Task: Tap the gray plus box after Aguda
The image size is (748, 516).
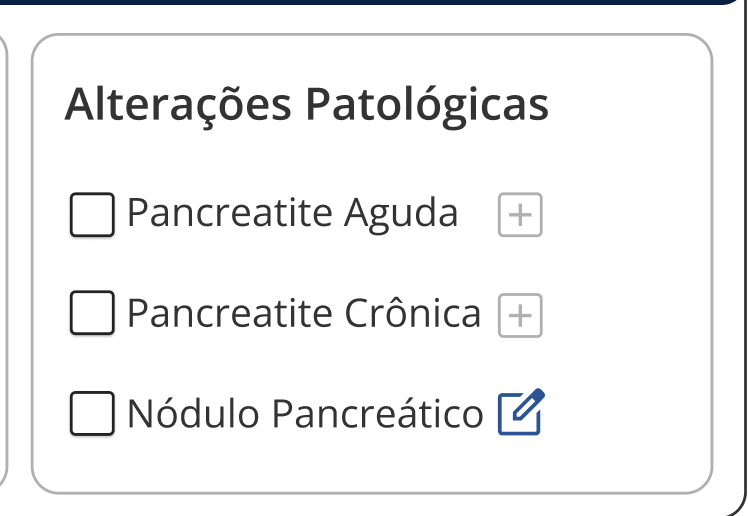Action: pos(520,215)
